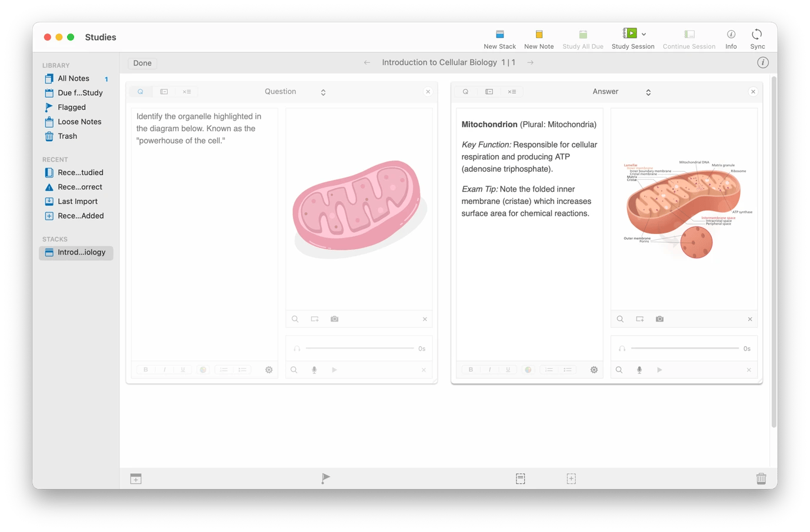
Task: Toggle underline in Question text
Action: pos(183,370)
